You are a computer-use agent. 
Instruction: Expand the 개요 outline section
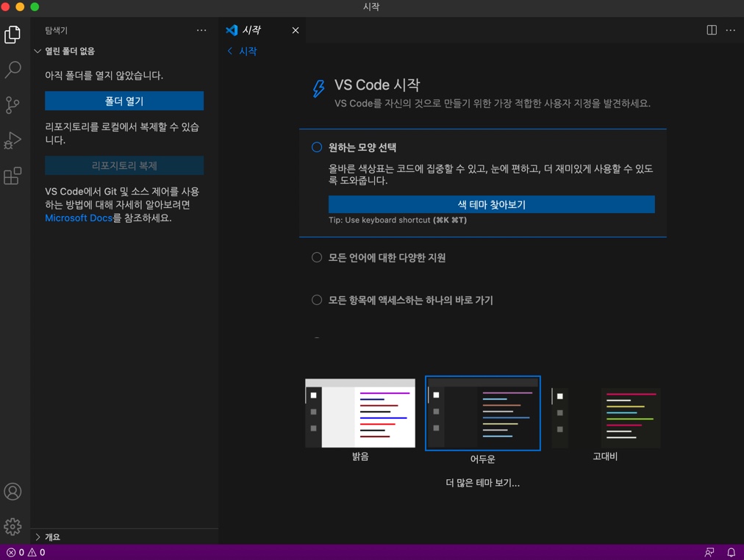click(48, 537)
